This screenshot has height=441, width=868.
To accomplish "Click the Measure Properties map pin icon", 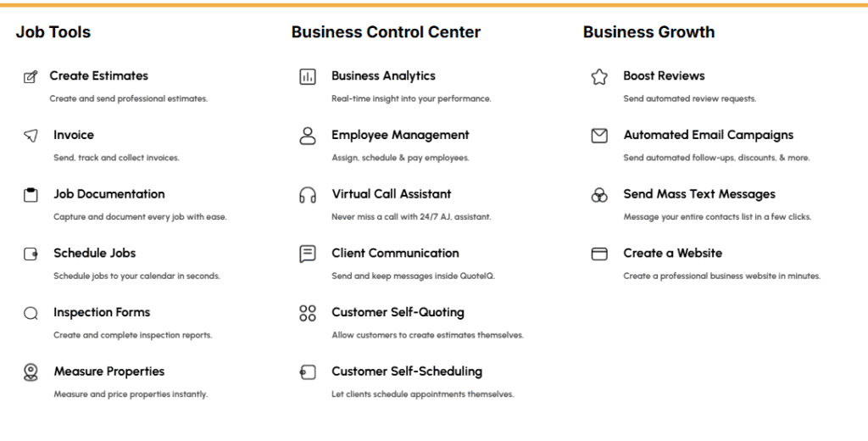I will pos(31,372).
